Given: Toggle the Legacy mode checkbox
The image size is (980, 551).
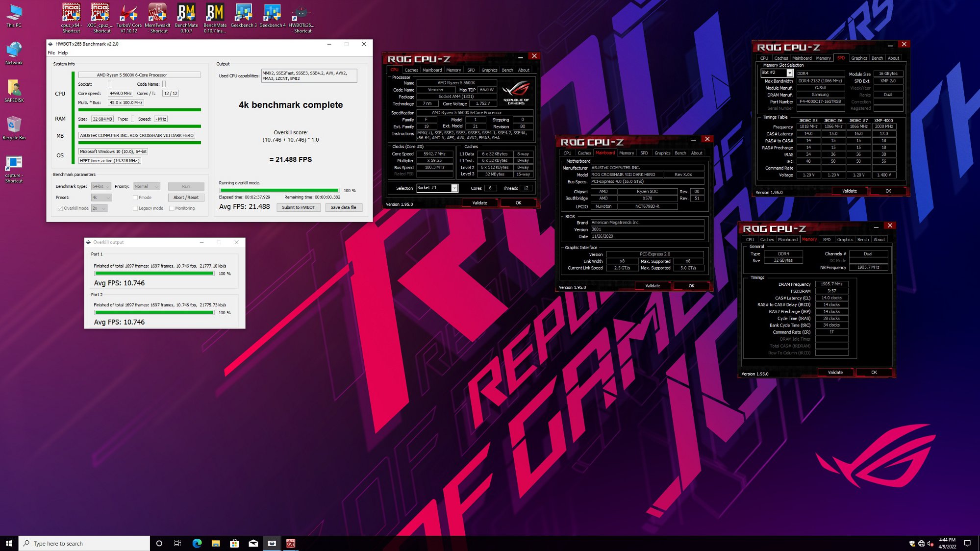Looking at the screenshot, I should (x=135, y=208).
